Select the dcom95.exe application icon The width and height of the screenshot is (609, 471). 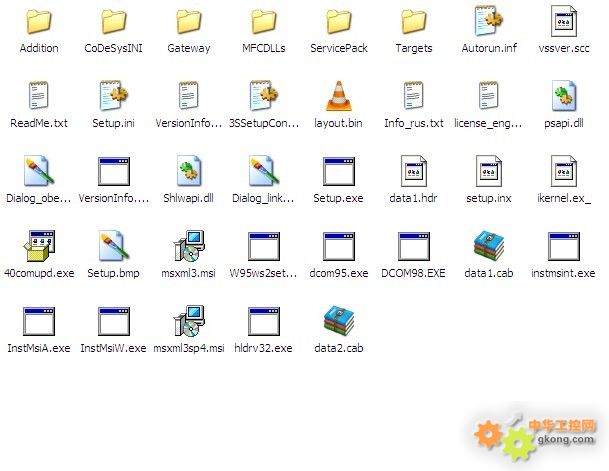[339, 246]
